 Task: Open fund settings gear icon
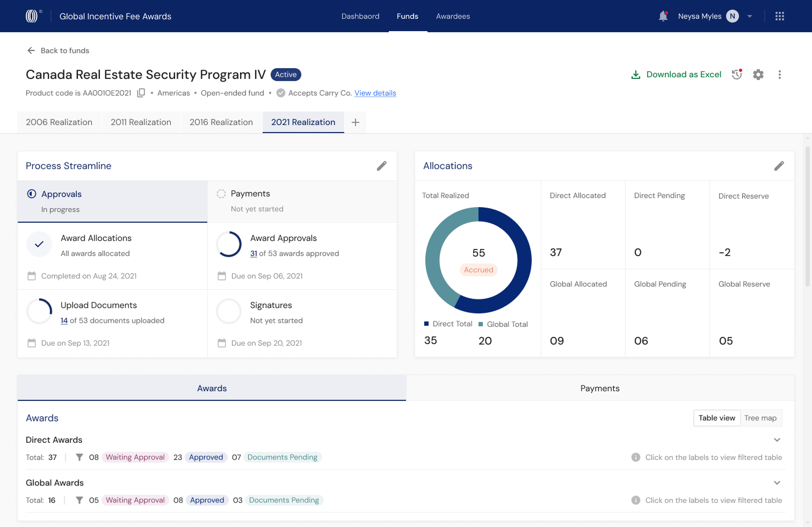coord(758,75)
